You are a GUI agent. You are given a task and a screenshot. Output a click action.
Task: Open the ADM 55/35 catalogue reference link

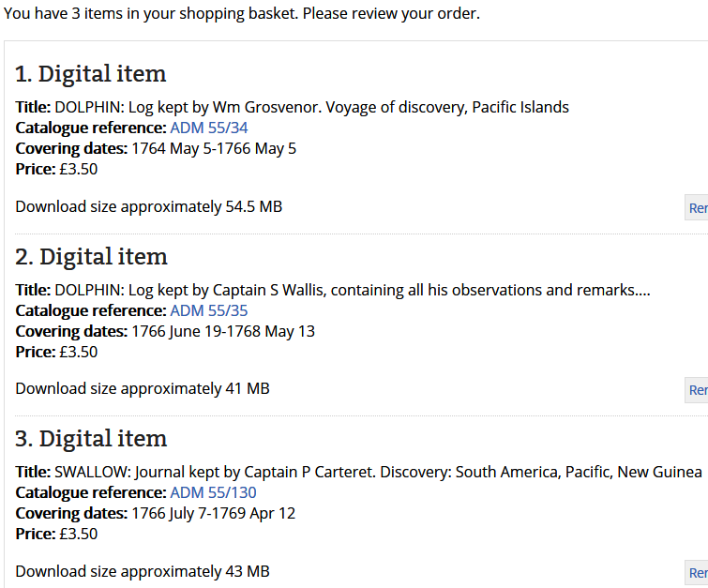[208, 310]
